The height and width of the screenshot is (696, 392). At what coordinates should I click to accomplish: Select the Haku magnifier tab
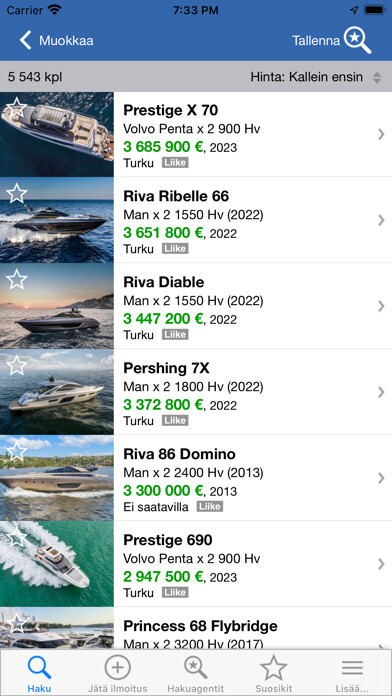39,668
